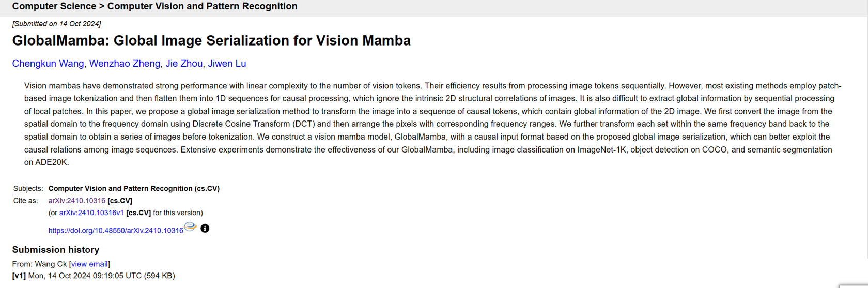
Task: Click the Subjects value Computer Vision (cs.CV)
Action: [134, 189]
